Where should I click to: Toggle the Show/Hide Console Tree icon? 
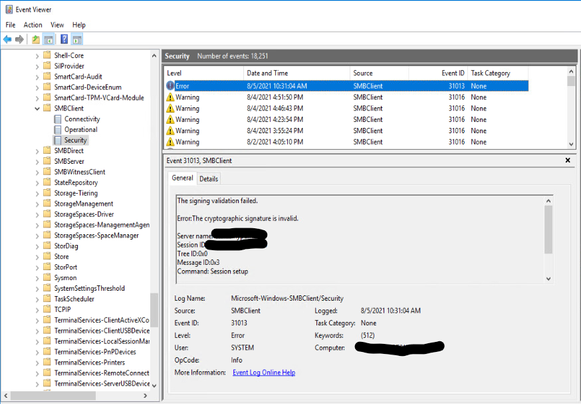coord(49,39)
